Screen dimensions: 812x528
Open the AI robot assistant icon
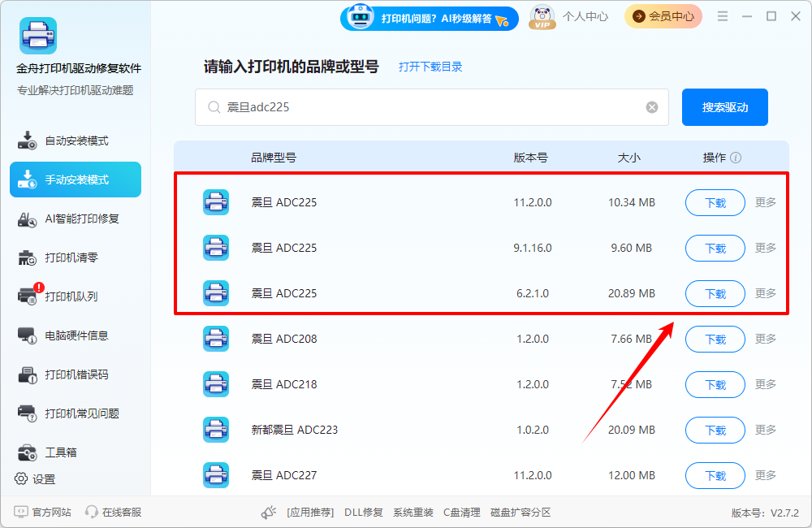360,17
